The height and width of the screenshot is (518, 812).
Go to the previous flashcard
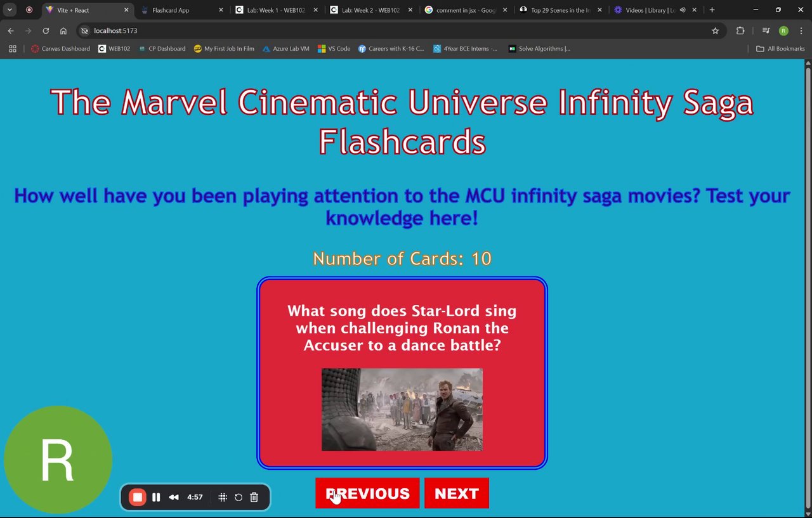pos(367,493)
